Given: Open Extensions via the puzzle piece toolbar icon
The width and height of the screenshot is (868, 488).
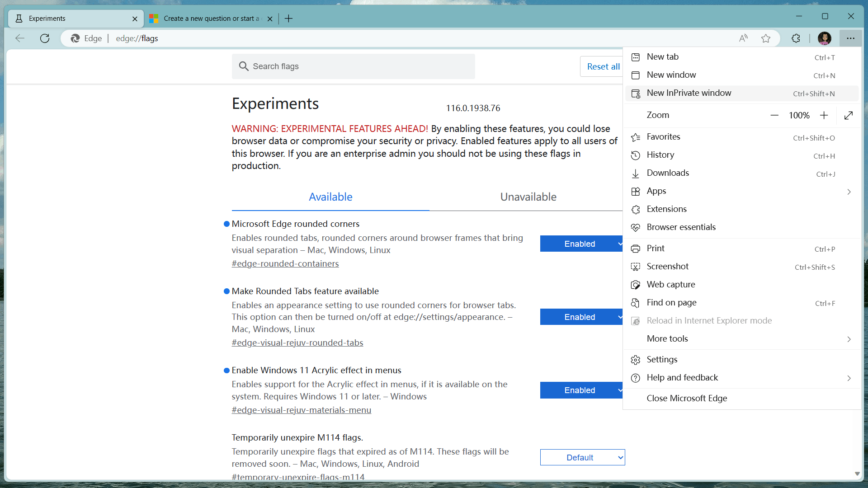Looking at the screenshot, I should click(x=796, y=38).
